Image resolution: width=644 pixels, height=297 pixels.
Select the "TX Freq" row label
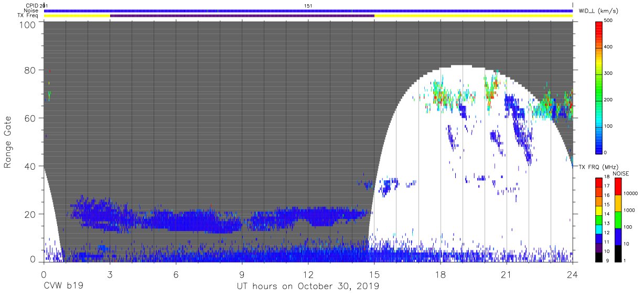click(x=28, y=16)
